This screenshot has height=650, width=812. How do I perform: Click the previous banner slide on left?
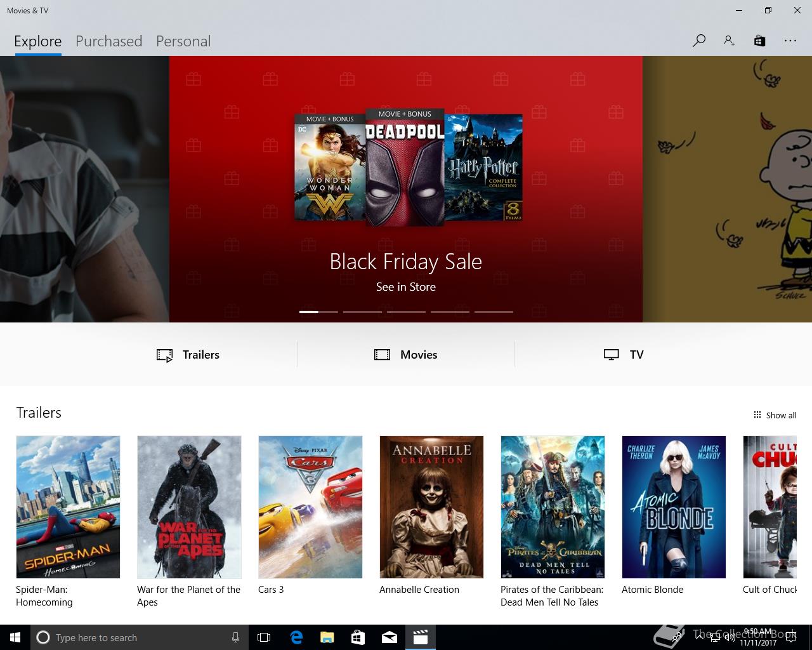coord(84,189)
